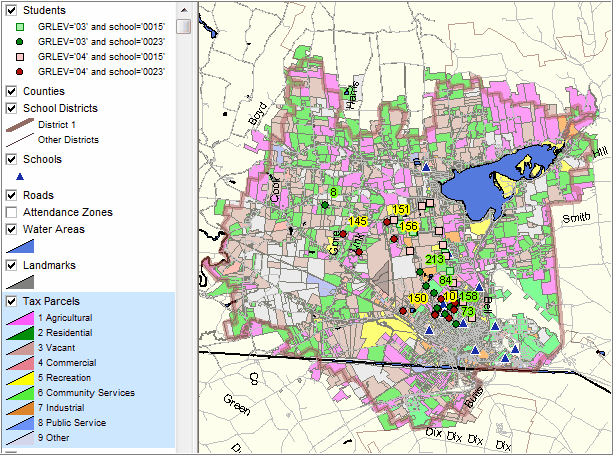Enable the Attendance Zones layer

[x=12, y=212]
